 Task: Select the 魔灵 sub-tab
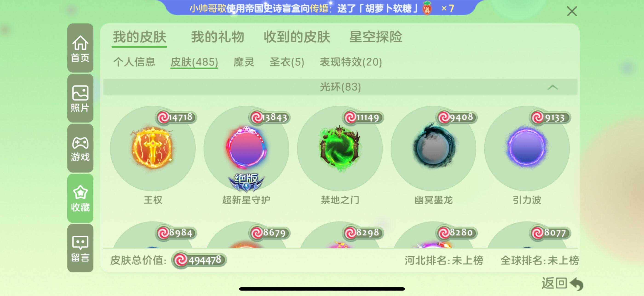[244, 62]
